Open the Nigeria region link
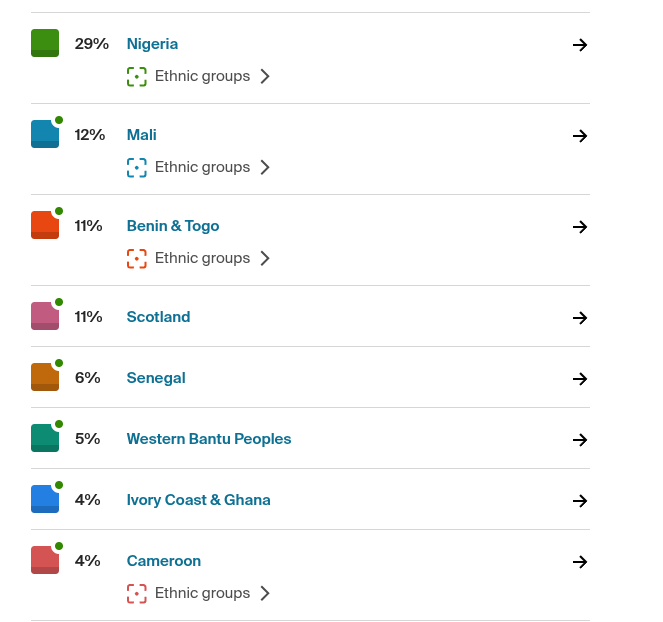Viewport: 663px width, 622px height. tap(152, 44)
